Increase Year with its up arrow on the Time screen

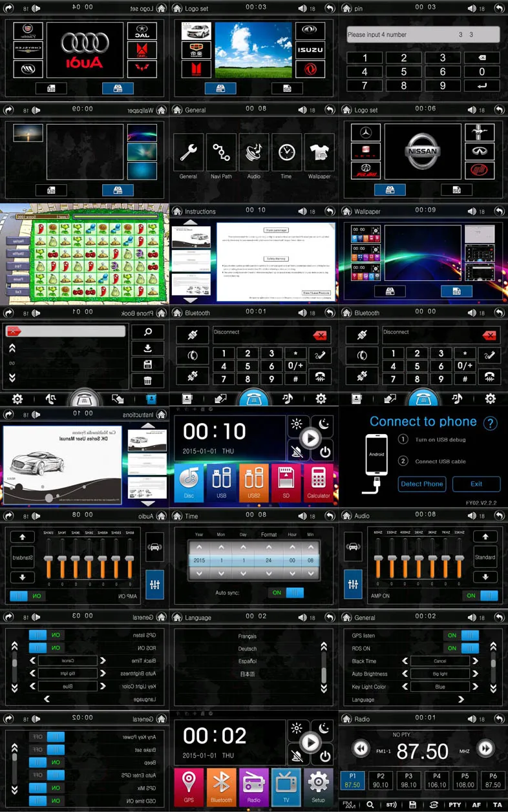(199, 548)
